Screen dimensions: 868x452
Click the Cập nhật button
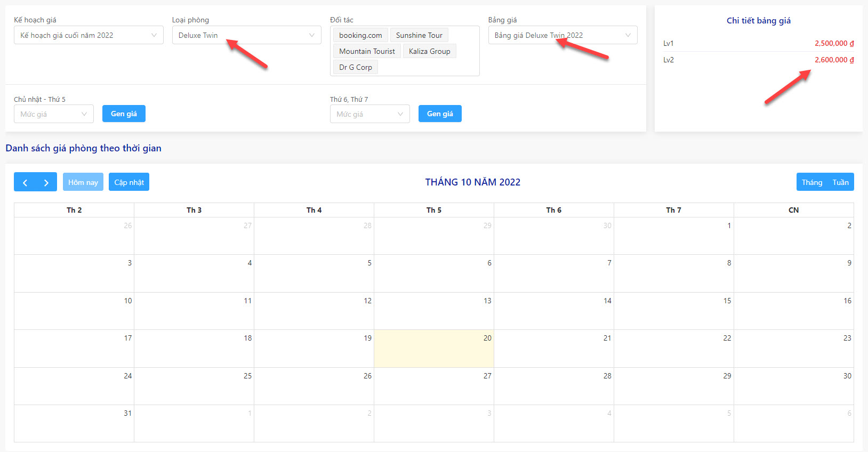click(129, 182)
